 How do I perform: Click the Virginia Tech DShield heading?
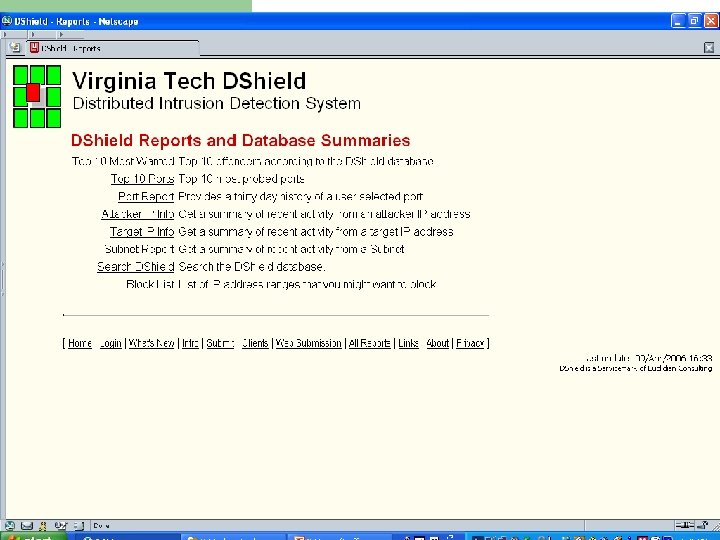click(189, 81)
